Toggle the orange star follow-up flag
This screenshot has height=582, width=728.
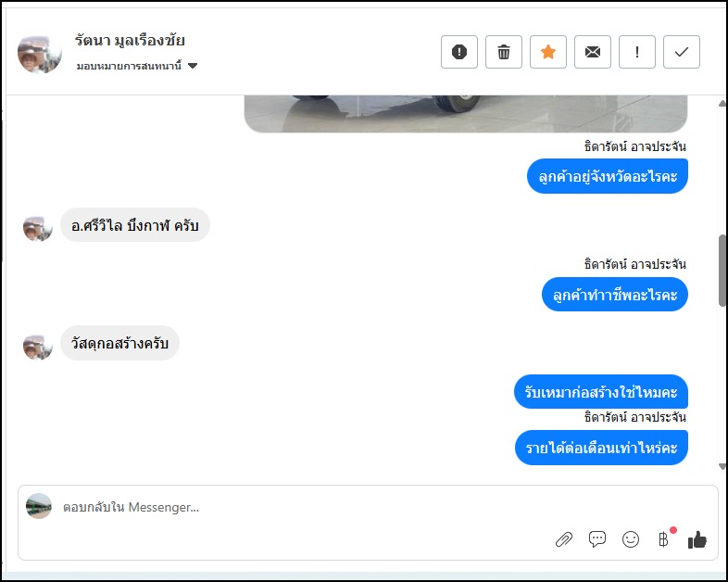point(548,52)
